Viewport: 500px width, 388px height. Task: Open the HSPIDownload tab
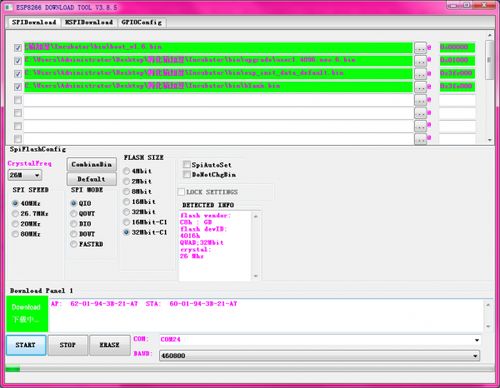(x=89, y=22)
